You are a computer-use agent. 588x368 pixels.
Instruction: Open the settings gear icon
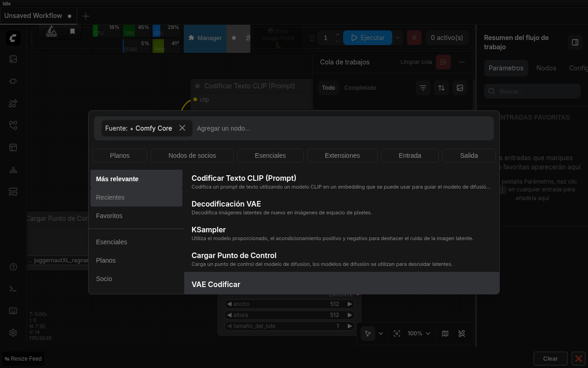[13, 333]
